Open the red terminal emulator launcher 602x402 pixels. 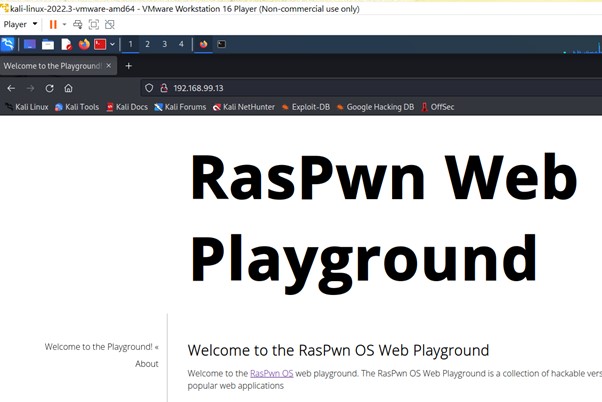point(100,45)
